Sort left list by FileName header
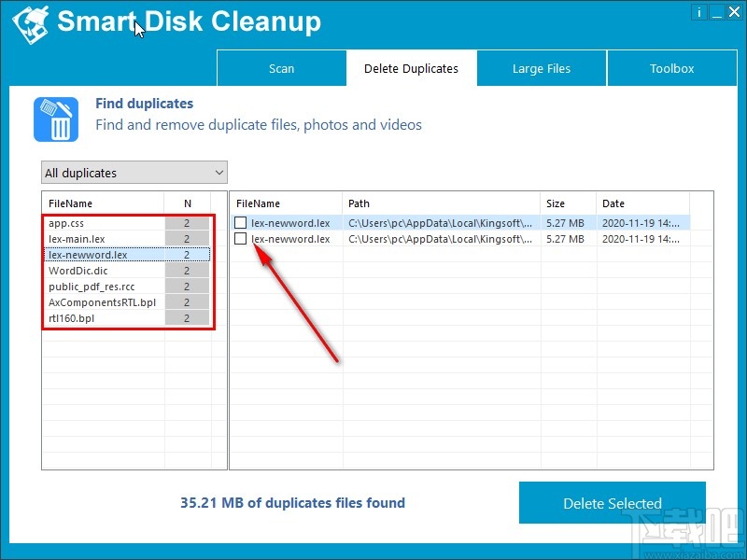 (x=103, y=203)
